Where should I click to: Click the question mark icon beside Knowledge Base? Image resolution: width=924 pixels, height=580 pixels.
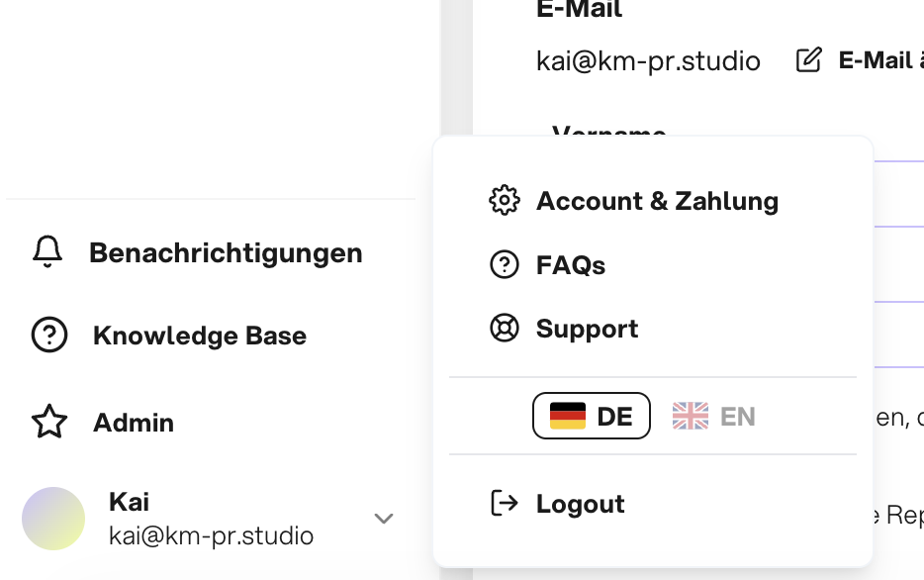pyautogui.click(x=49, y=335)
